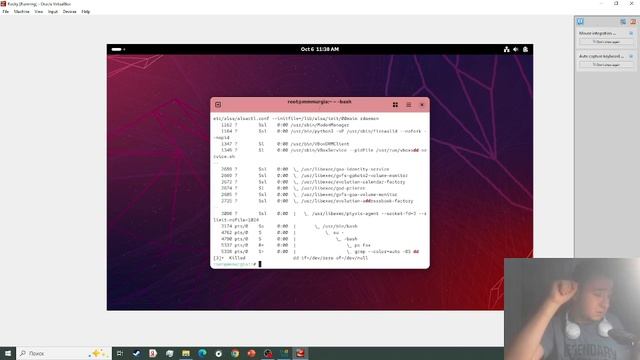Click Don't show again under Mouse integration
The height and width of the screenshot is (360, 640).
click(606, 42)
